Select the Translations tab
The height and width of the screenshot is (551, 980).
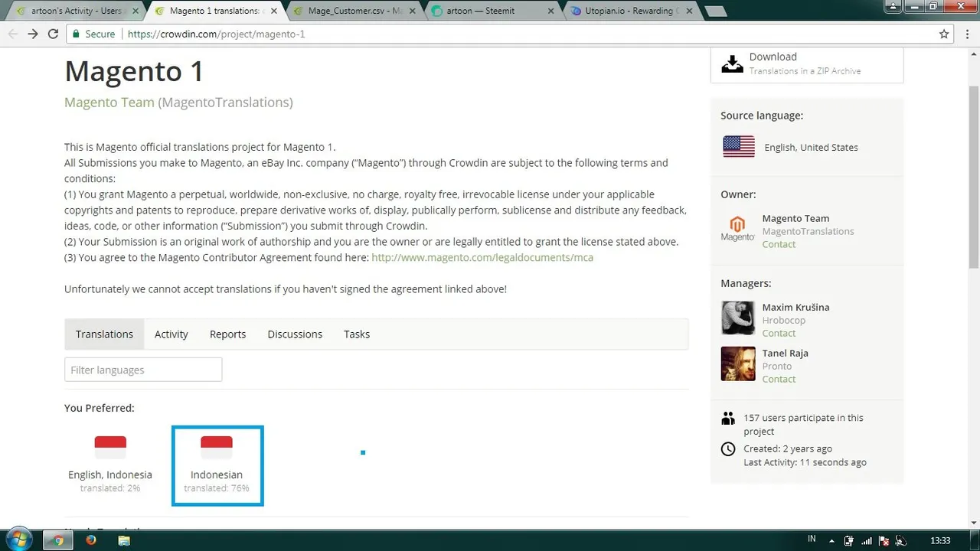click(x=104, y=334)
